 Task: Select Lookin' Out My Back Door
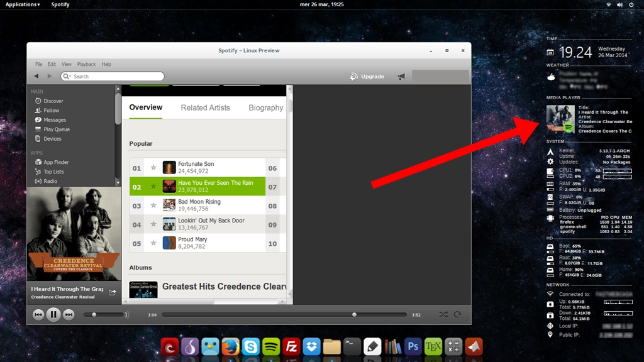click(211, 221)
